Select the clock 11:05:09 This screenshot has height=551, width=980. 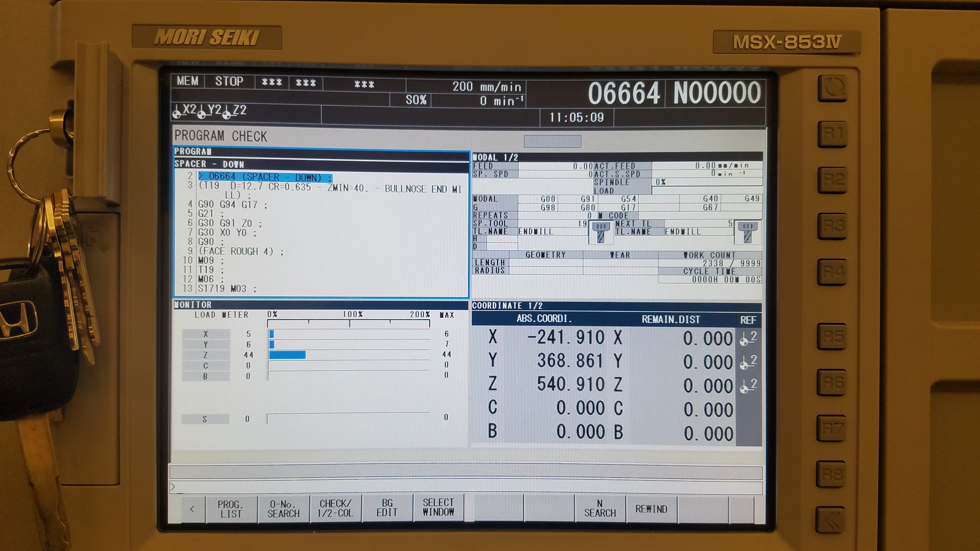click(576, 118)
